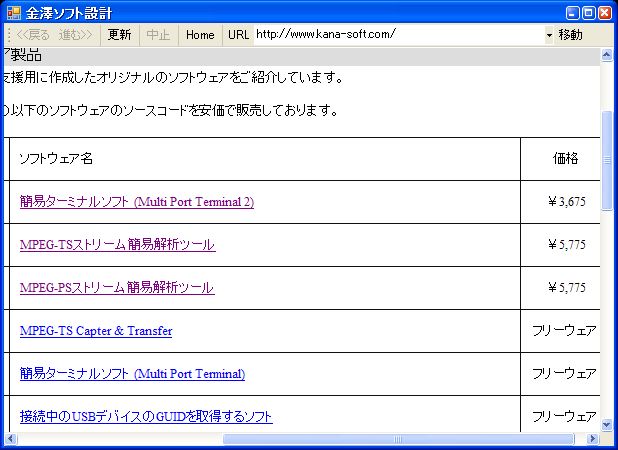Open MPEG-TSストリーム 簡易解析ツール link
The width and height of the screenshot is (618, 450).
click(117, 245)
